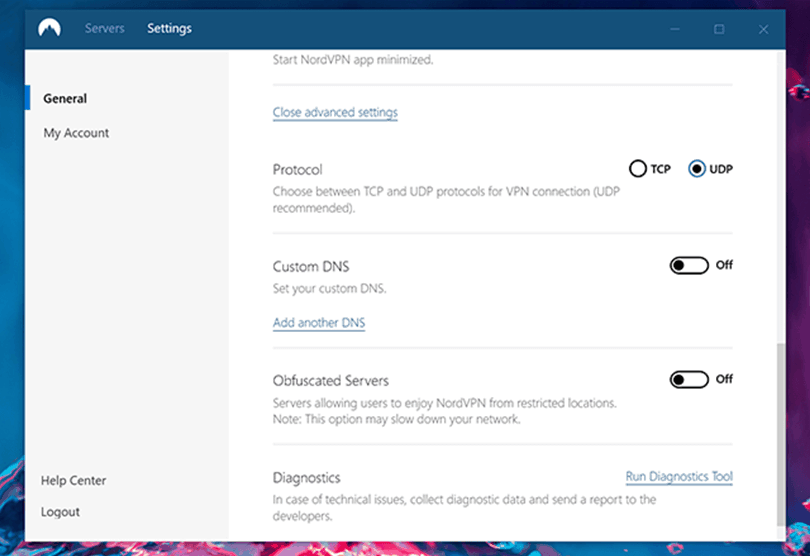Run Diagnostics Tool link
Viewport: 810px width, 556px height.
point(679,476)
